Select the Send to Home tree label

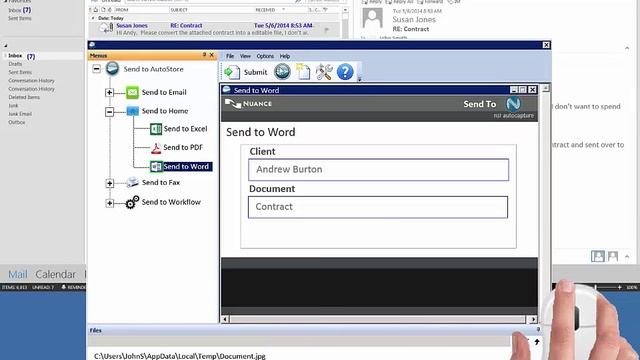tap(165, 111)
